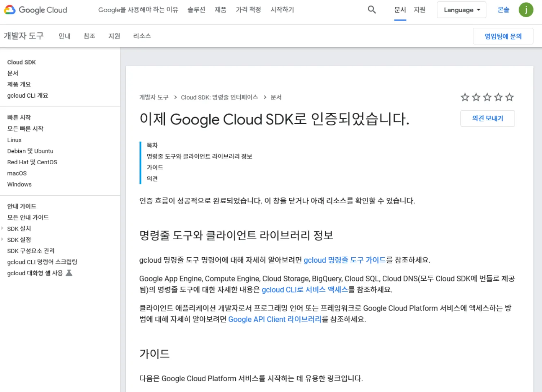
Task: Open the Linux quickstart in sidebar
Action: (x=14, y=140)
